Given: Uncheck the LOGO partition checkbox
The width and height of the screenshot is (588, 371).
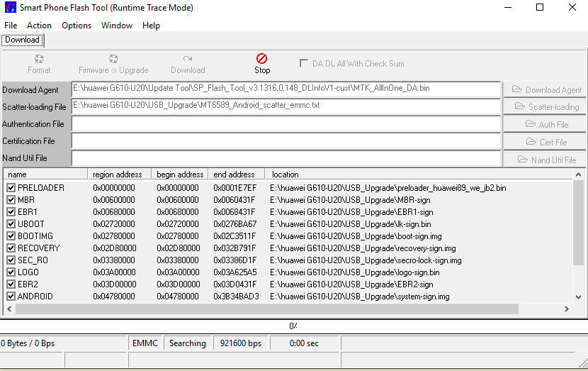Looking at the screenshot, I should click(x=11, y=272).
